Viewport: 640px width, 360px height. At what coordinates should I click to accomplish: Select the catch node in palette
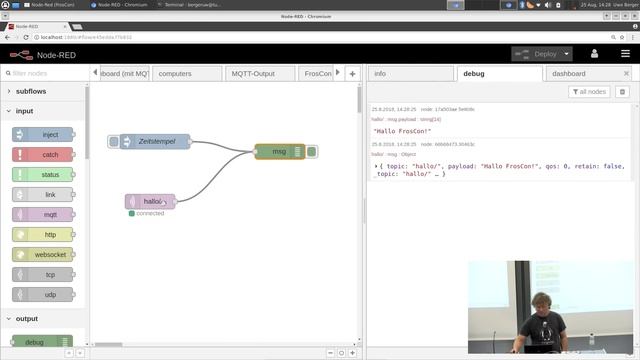(x=43, y=155)
